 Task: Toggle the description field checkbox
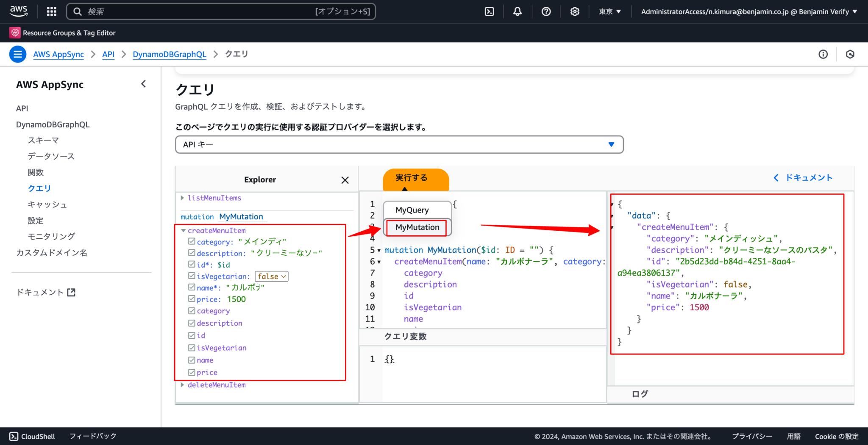tap(192, 323)
